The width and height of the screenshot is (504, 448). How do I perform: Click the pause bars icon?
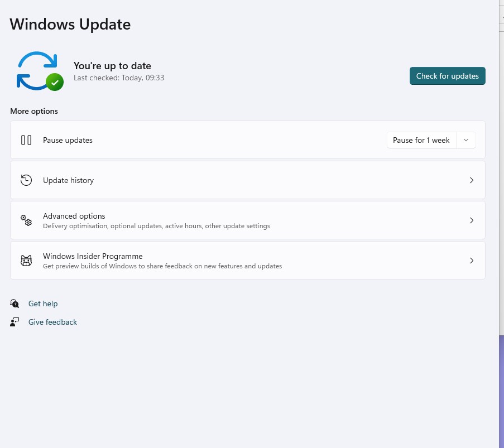[26, 140]
